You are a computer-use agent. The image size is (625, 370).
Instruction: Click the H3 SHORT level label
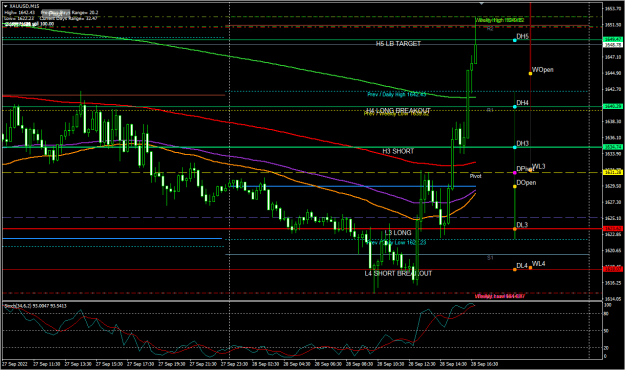398,151
